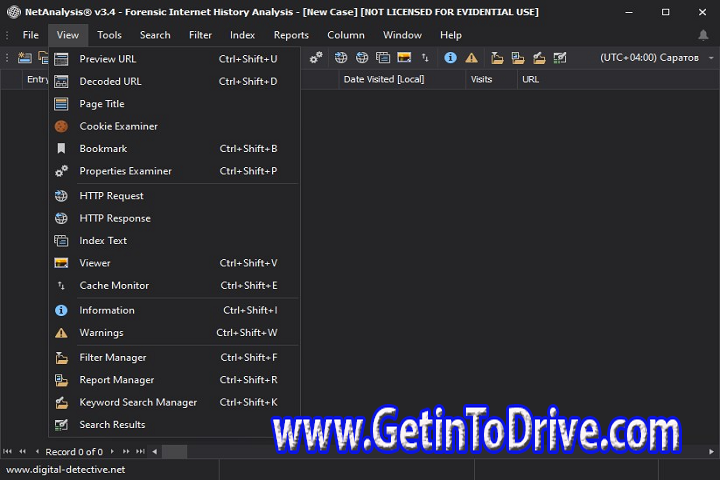The width and height of the screenshot is (720, 480).
Task: Click the blue Information toolbar icon
Action: point(450,58)
